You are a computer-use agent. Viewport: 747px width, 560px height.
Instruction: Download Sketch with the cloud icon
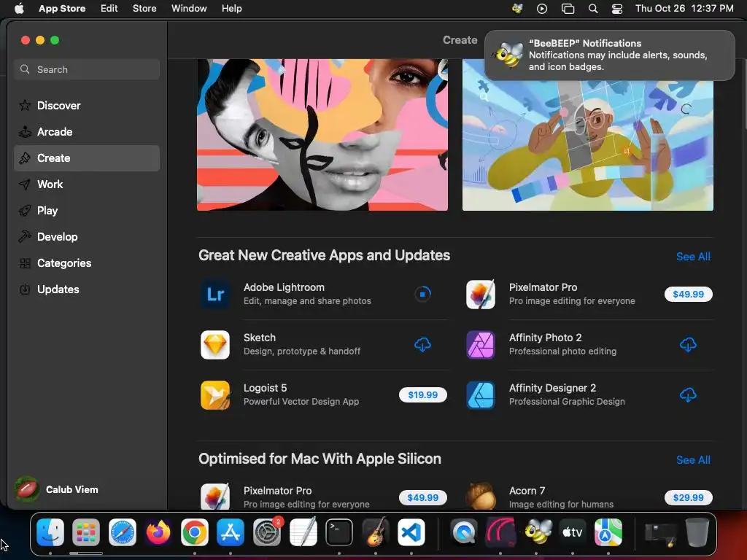pos(422,345)
